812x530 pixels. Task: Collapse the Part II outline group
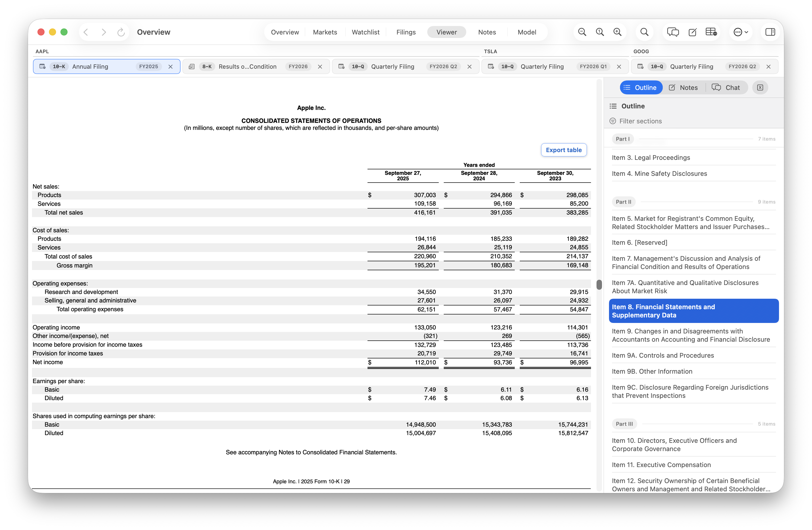click(x=623, y=202)
